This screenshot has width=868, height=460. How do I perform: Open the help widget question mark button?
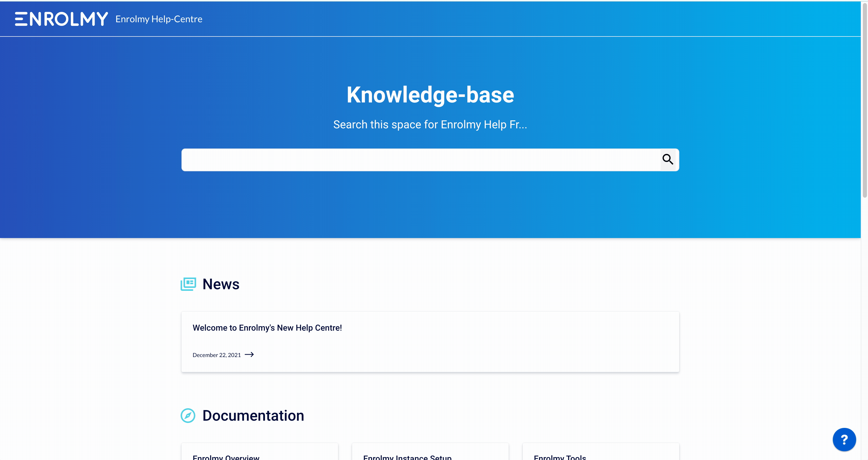click(x=844, y=439)
